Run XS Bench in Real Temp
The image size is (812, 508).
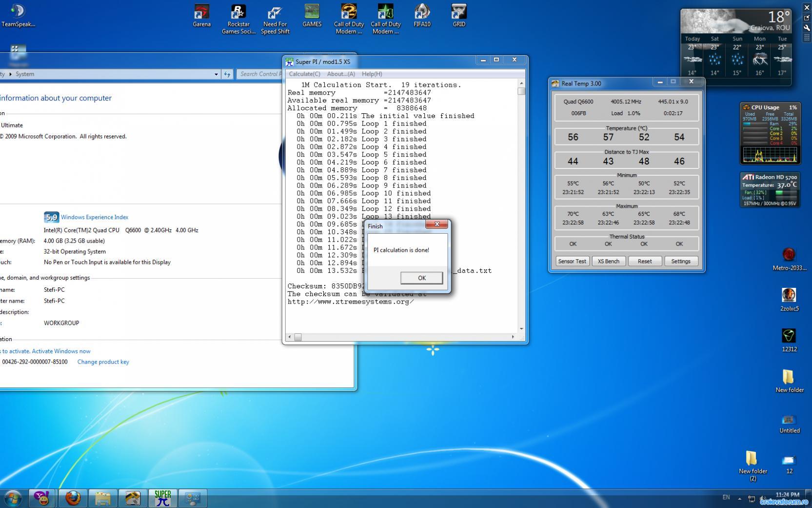609,261
